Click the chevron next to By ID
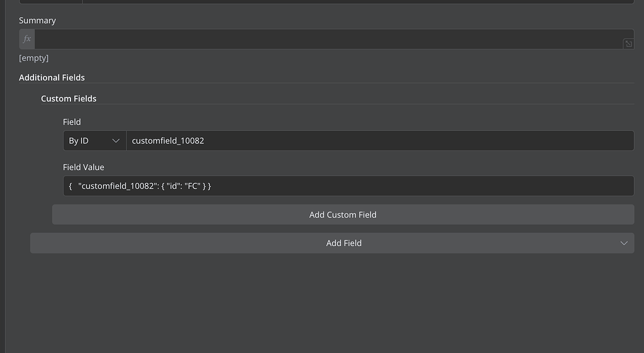 click(116, 141)
